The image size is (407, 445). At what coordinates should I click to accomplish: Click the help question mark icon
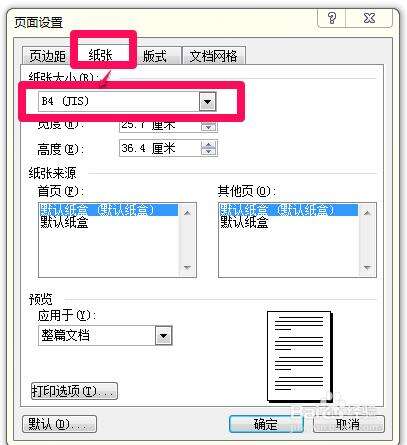click(332, 18)
